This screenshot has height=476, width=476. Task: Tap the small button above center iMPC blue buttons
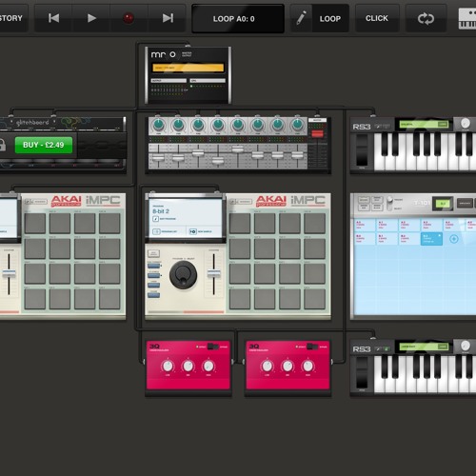(153, 253)
